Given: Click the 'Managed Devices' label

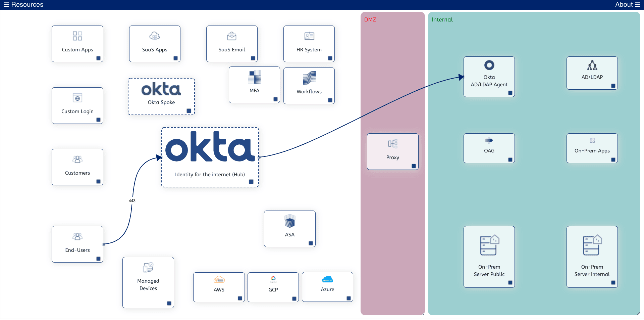Looking at the screenshot, I should (x=148, y=284).
